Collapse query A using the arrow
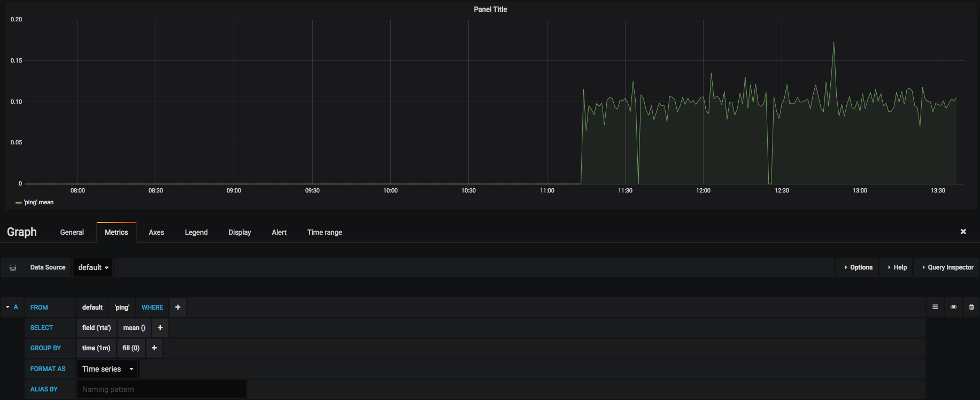Screen dimensions: 980x400 click(8, 307)
